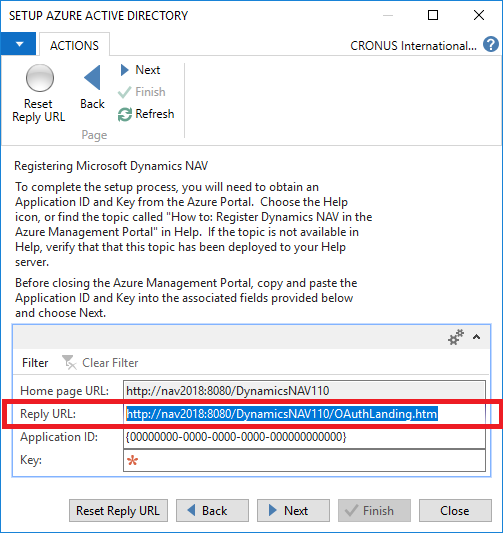Click the bottom Back button
The image size is (503, 533).
(212, 511)
